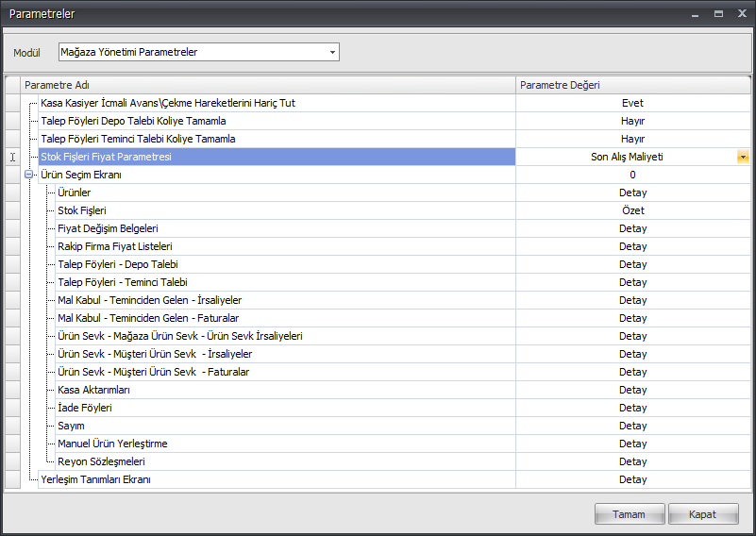756x536 pixels.
Task: Click the Özet value for Stok Fişleri
Action: click(x=633, y=210)
